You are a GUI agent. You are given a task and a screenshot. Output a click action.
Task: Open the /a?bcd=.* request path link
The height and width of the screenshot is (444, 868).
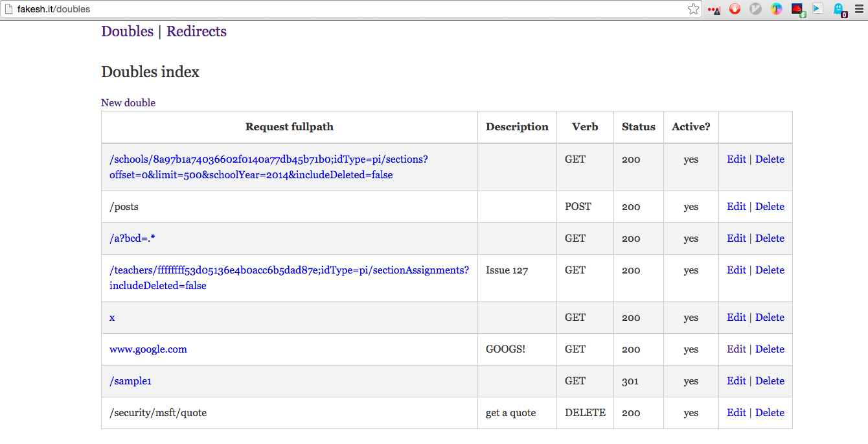pos(132,239)
